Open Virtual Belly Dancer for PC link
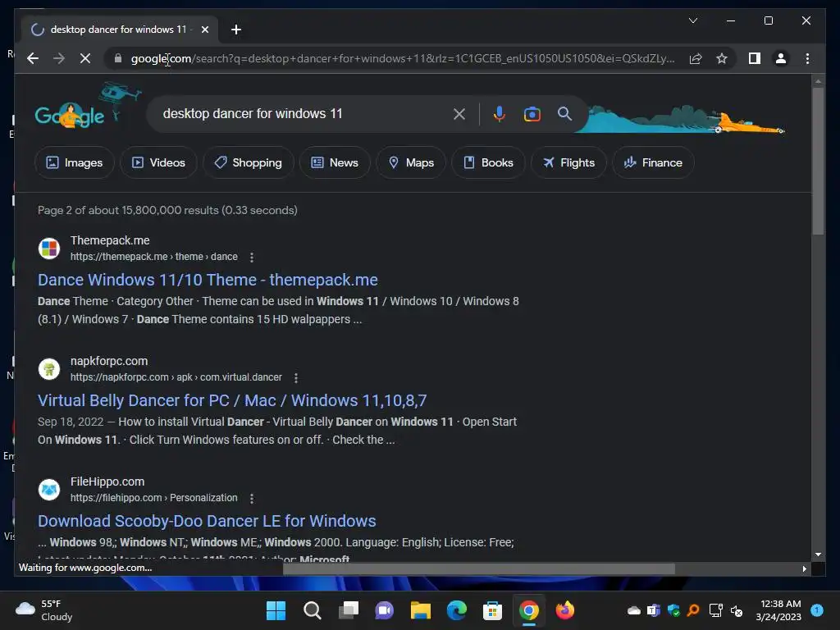The image size is (840, 630). (232, 400)
